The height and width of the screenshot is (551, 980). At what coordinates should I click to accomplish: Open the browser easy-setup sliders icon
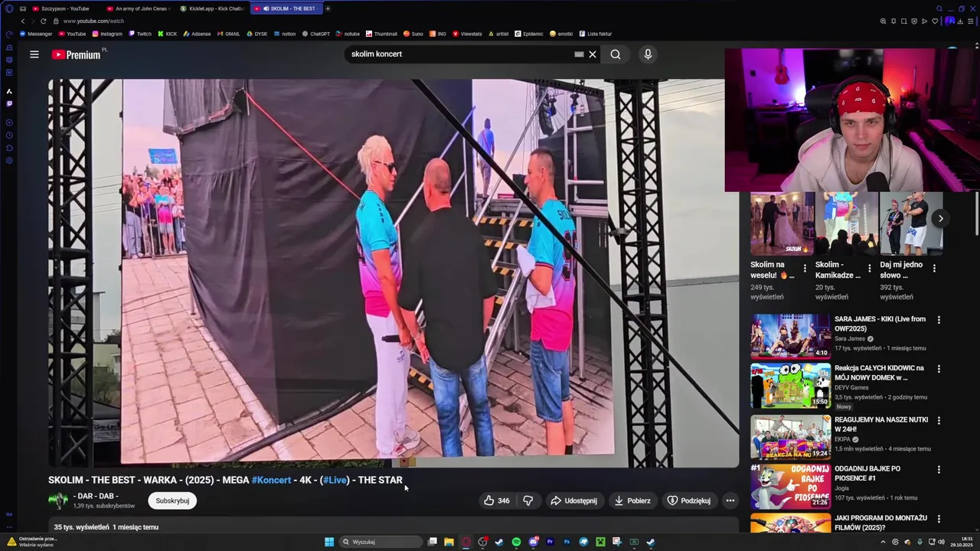pos(972,21)
